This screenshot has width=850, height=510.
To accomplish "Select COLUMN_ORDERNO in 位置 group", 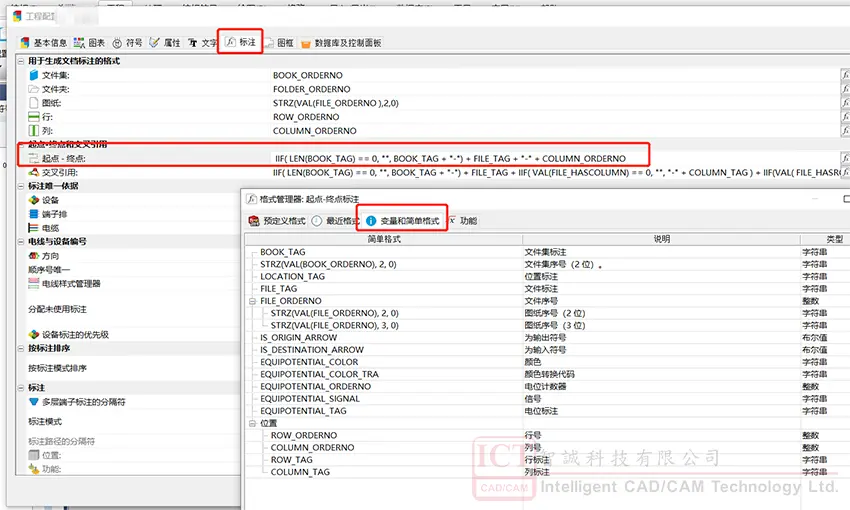I will (x=312, y=447).
